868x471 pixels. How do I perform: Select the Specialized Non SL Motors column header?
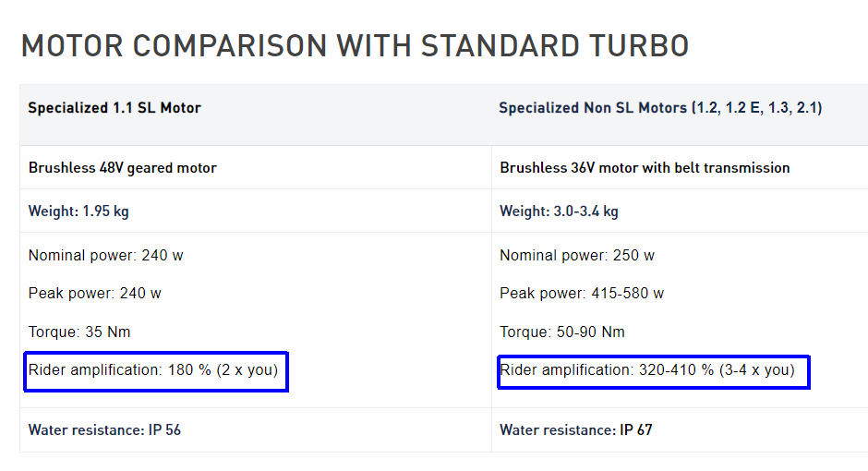tap(660, 108)
